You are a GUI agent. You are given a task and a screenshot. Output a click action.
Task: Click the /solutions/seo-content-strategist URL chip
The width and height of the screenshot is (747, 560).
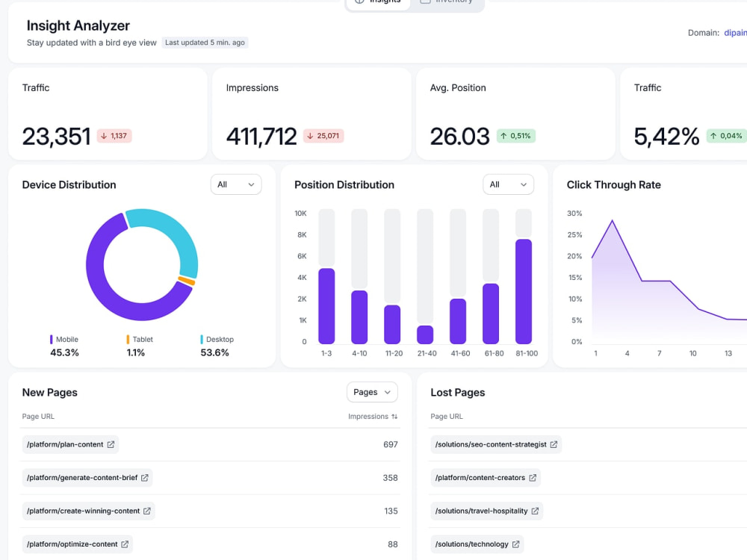pos(496,444)
